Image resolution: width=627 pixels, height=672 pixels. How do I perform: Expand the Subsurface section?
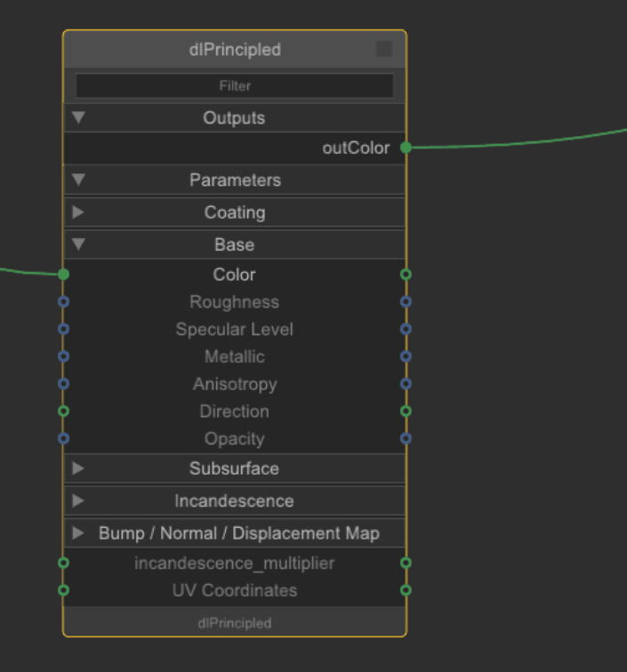click(x=78, y=468)
